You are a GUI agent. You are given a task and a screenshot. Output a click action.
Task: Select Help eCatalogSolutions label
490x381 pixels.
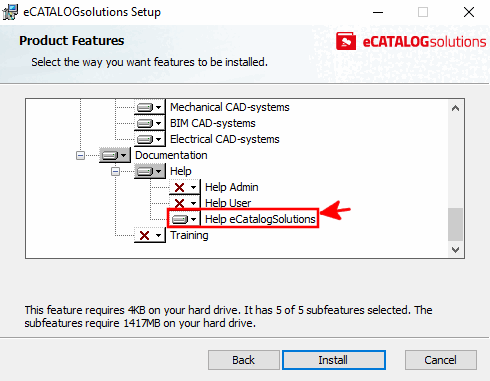tap(260, 219)
